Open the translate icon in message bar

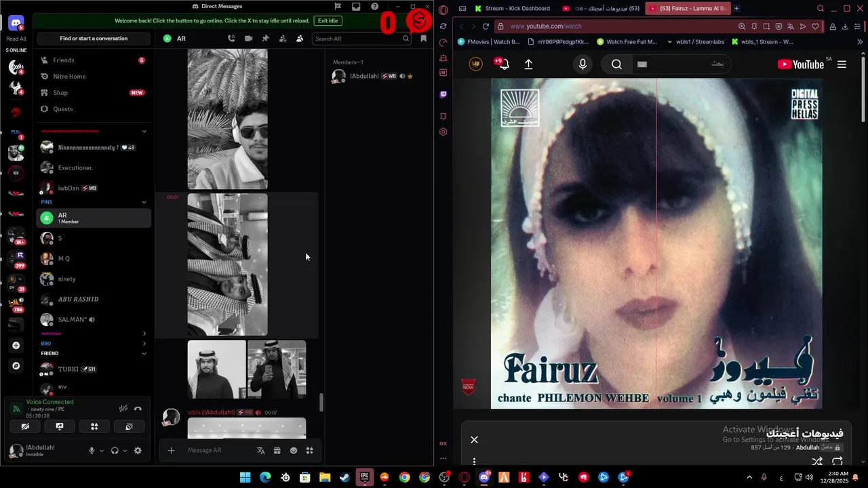(x=260, y=450)
